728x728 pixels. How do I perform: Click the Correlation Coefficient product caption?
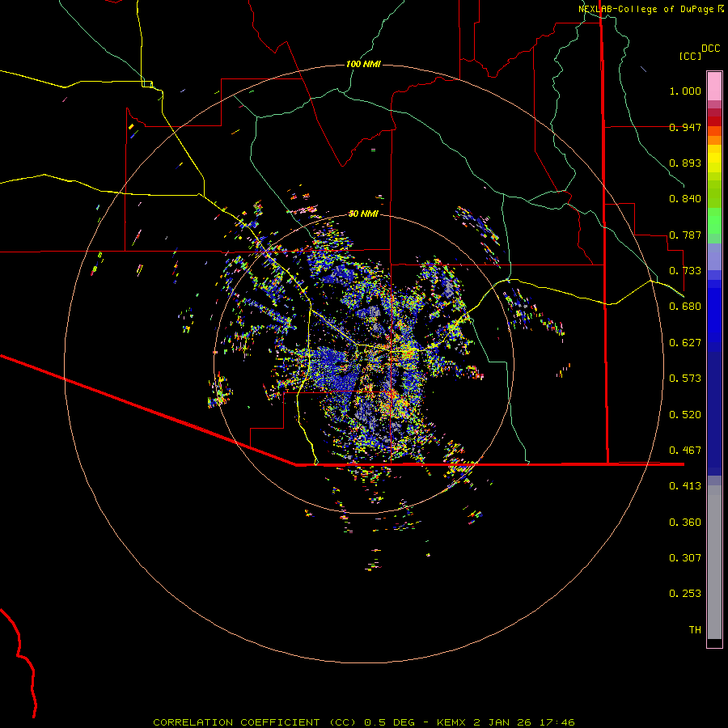(364, 722)
